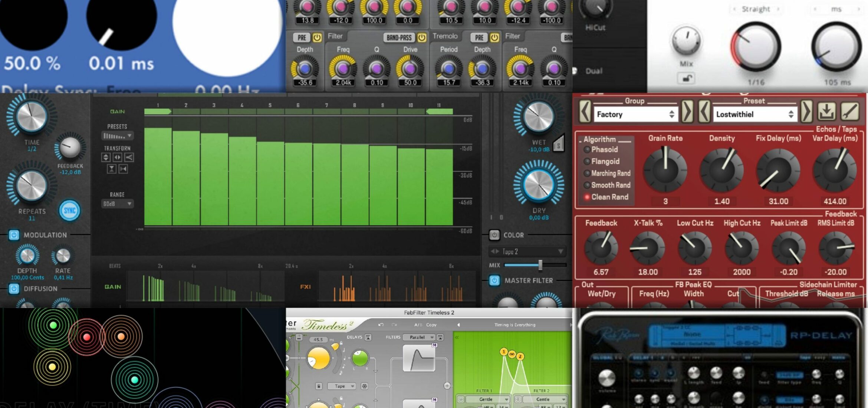Click the snowflake freeze icon near the Tape dropdown
Screen dimensions: 868x408
[364, 386]
